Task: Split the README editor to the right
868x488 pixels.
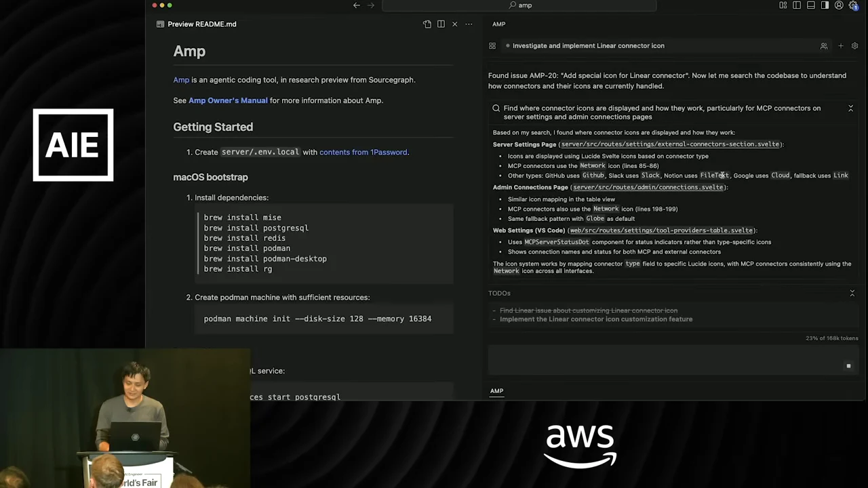Action: tap(441, 24)
